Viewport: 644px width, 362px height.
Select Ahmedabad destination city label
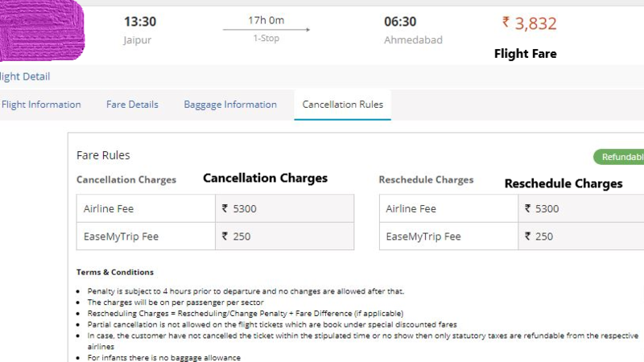coord(413,39)
